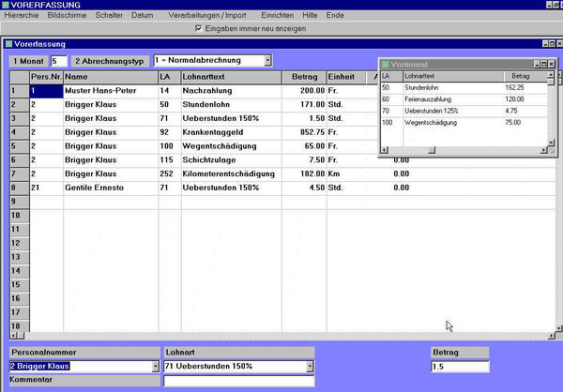Click Vormonat horizontal scroll left arrow
Image resolution: width=563 pixels, height=392 pixels.
[385, 150]
